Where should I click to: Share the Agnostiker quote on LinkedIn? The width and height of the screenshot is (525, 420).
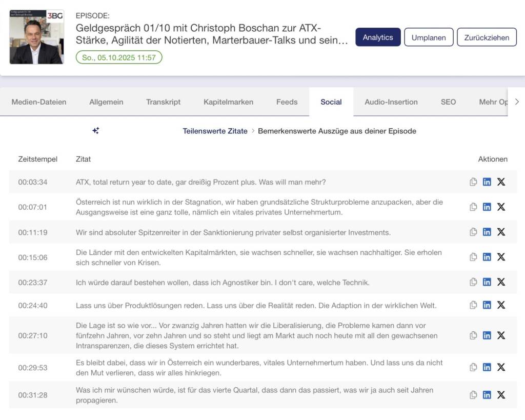pyautogui.click(x=487, y=282)
